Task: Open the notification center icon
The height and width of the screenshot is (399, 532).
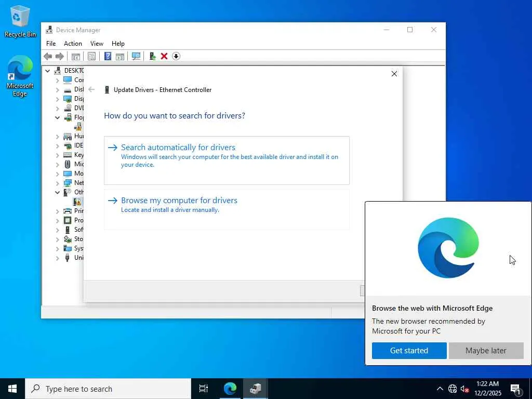Action: (x=516, y=389)
